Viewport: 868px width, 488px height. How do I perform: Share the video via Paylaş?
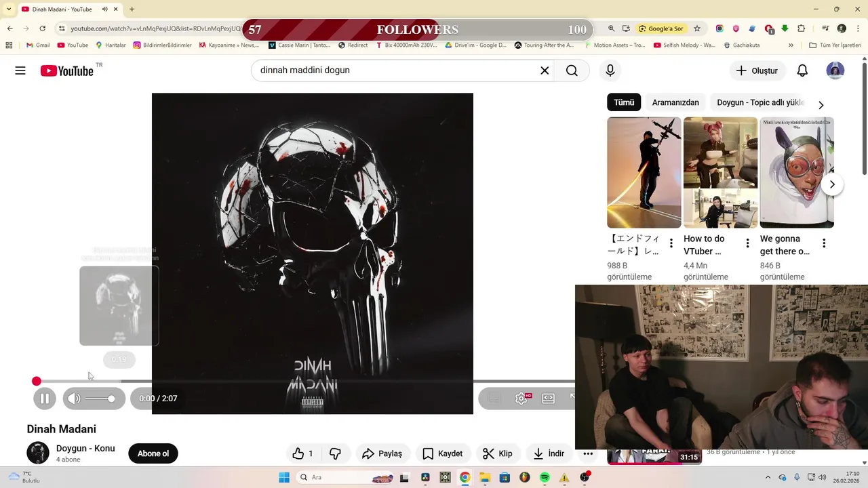coord(382,453)
